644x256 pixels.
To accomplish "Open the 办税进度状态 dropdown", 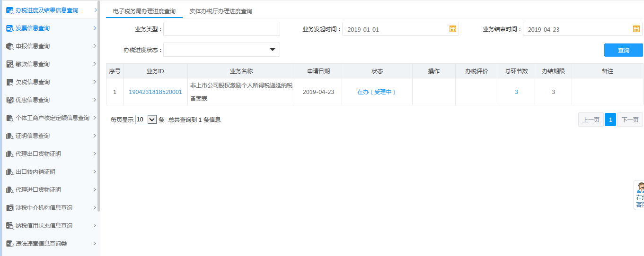I will pyautogui.click(x=221, y=50).
